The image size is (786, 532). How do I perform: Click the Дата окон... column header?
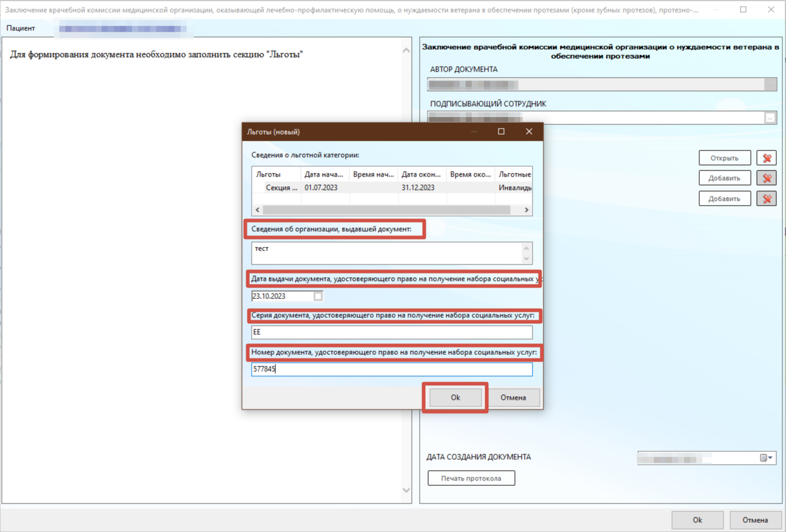click(422, 174)
